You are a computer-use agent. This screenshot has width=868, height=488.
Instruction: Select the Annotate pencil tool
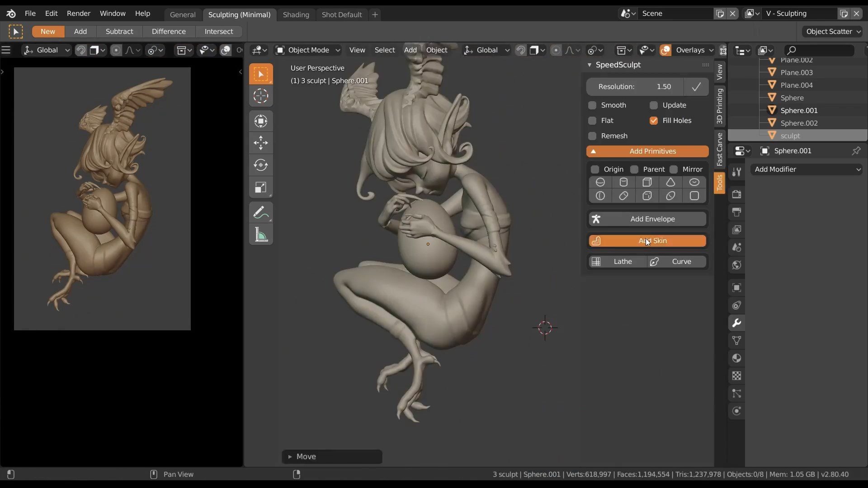coord(261,212)
